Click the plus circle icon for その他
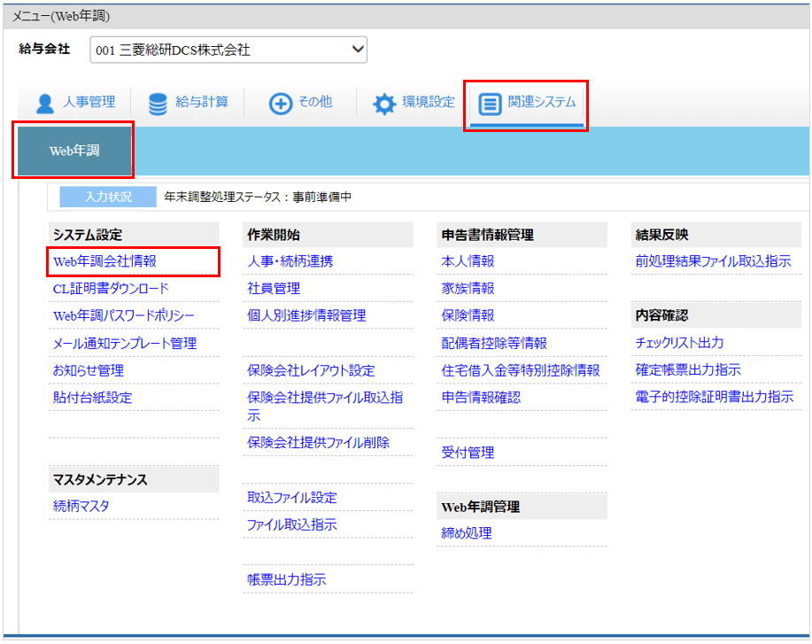 280,103
